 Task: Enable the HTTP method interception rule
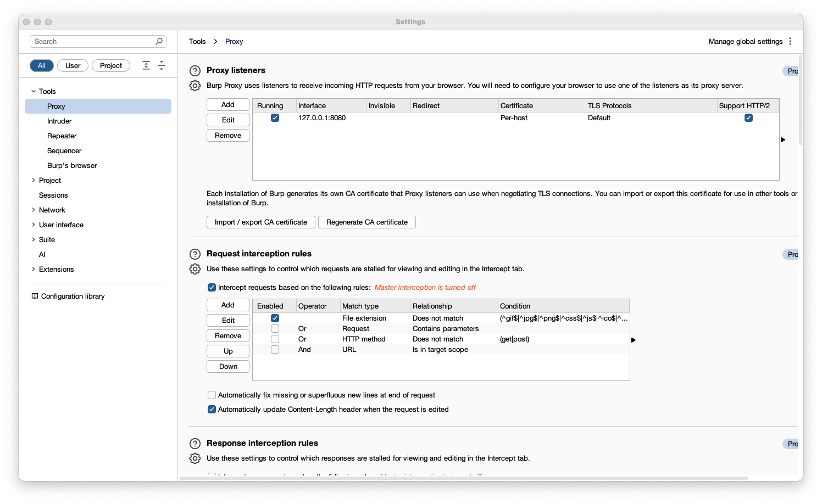pyautogui.click(x=275, y=339)
